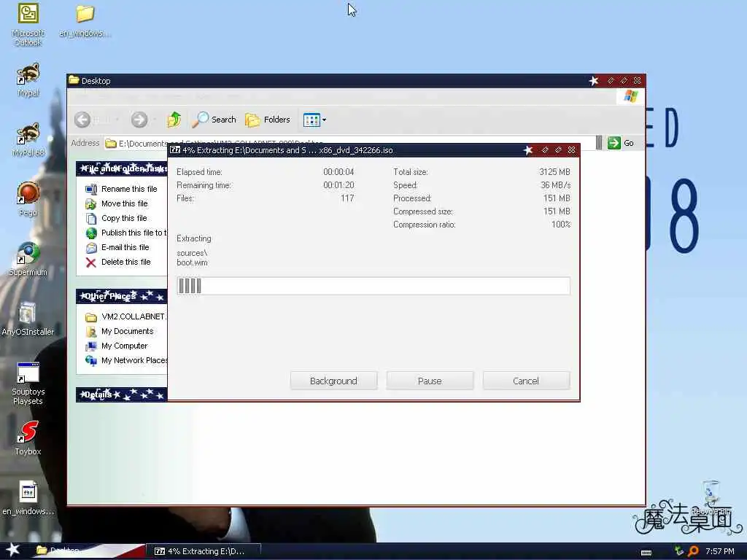Viewport: 747px width, 560px height.
Task: Open the en_windows folder on the desktop
Action: point(85,20)
